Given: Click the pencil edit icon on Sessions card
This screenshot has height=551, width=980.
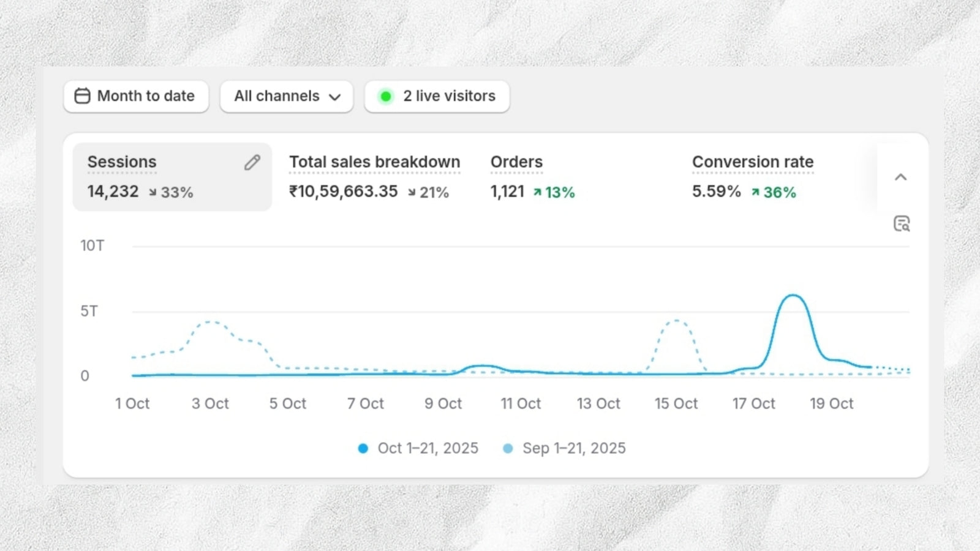Looking at the screenshot, I should [252, 162].
